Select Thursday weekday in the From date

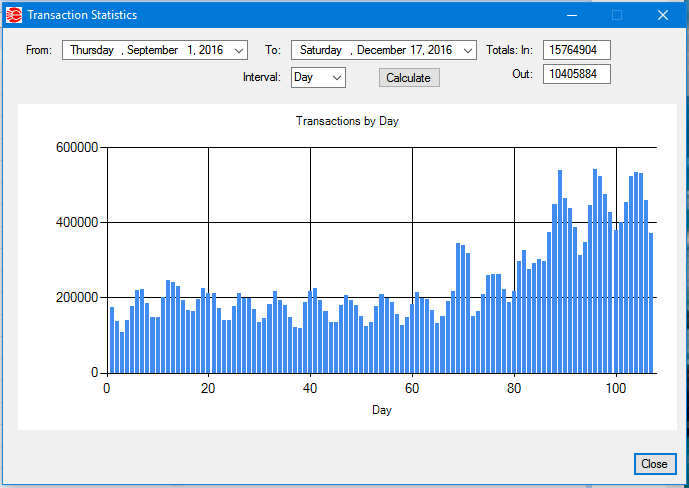pyautogui.click(x=92, y=50)
